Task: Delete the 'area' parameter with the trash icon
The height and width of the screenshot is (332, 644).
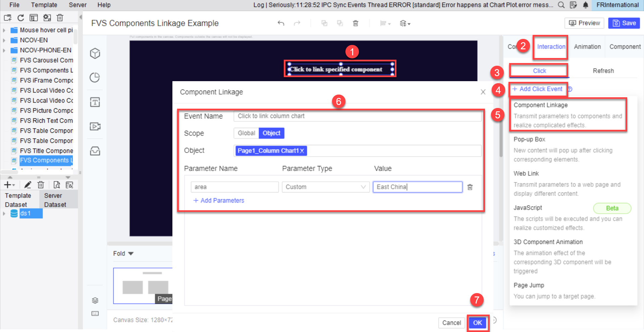Action: tap(470, 187)
